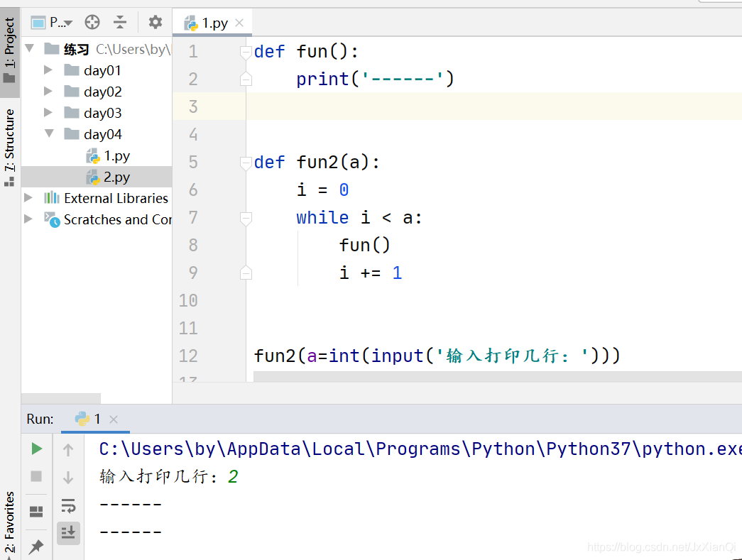Expand the day03 folder

tap(48, 112)
